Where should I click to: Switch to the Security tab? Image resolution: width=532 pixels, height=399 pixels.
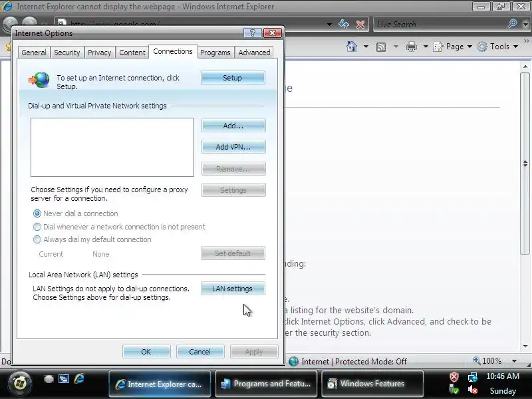(67, 53)
